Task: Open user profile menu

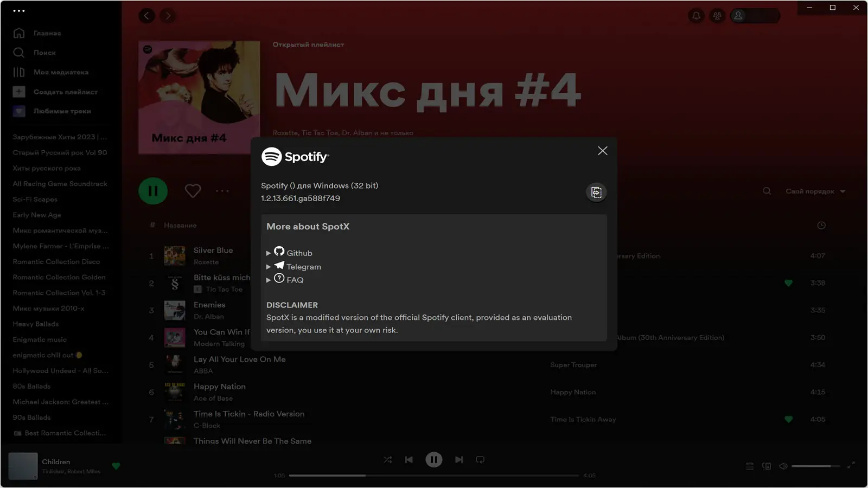Action: tap(755, 16)
